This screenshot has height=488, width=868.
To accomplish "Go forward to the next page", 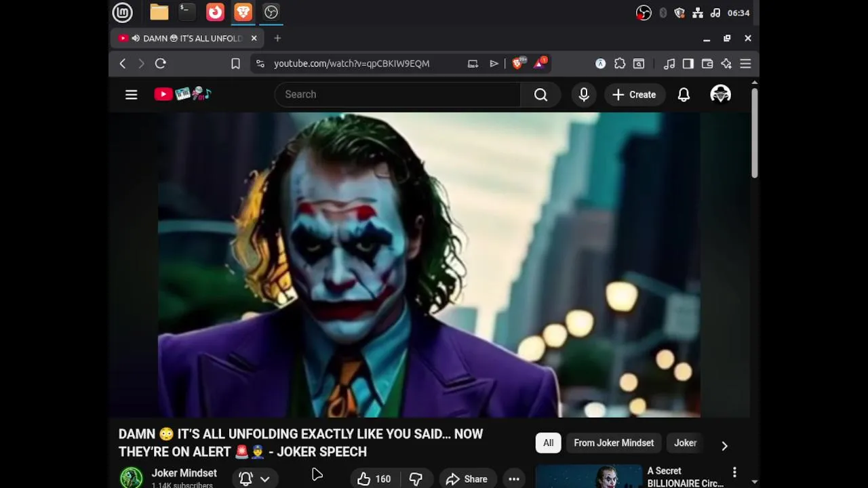I will (141, 64).
